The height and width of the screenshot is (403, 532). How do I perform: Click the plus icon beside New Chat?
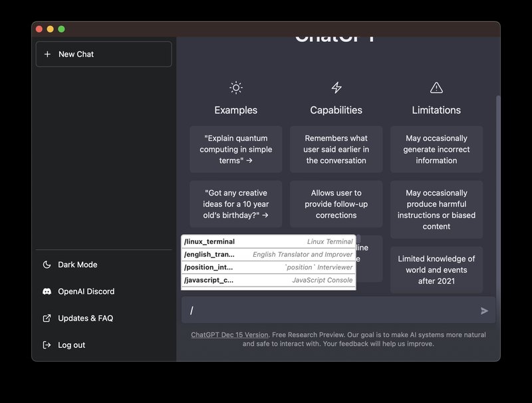[x=47, y=55]
